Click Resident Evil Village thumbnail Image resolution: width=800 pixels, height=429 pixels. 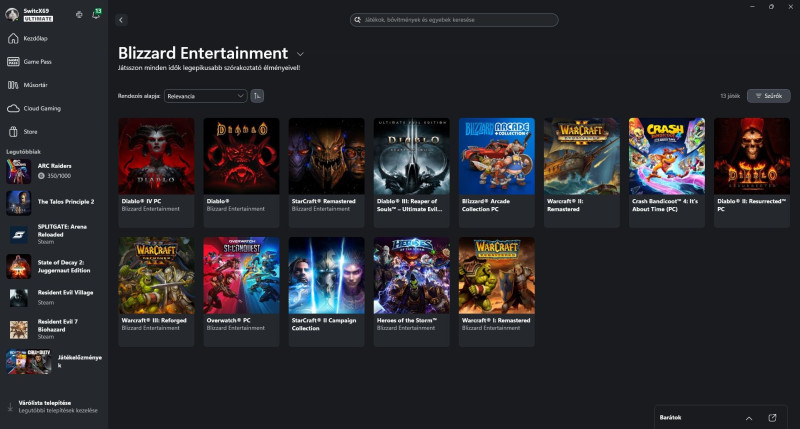(x=18, y=298)
